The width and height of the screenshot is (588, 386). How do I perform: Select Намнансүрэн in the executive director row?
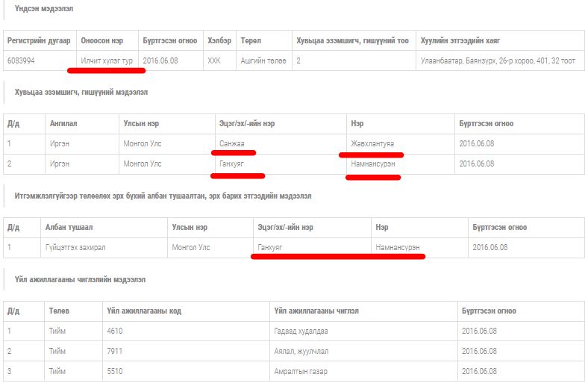pyautogui.click(x=398, y=247)
